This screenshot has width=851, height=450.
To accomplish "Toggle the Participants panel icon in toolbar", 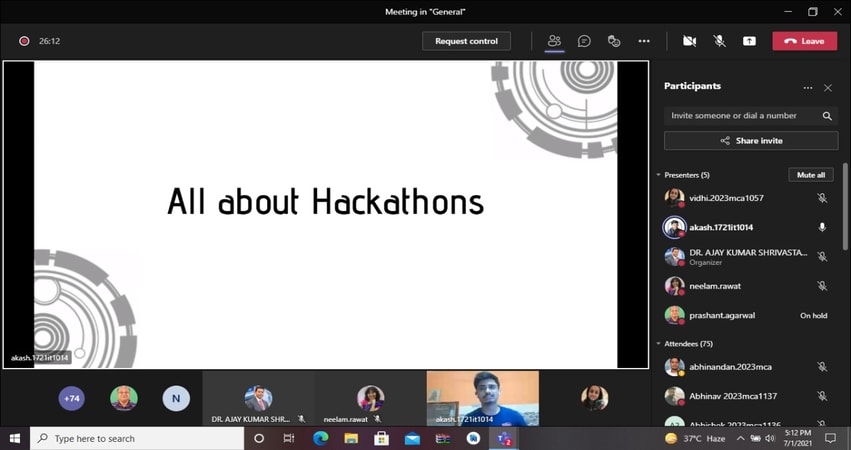I will tap(554, 41).
